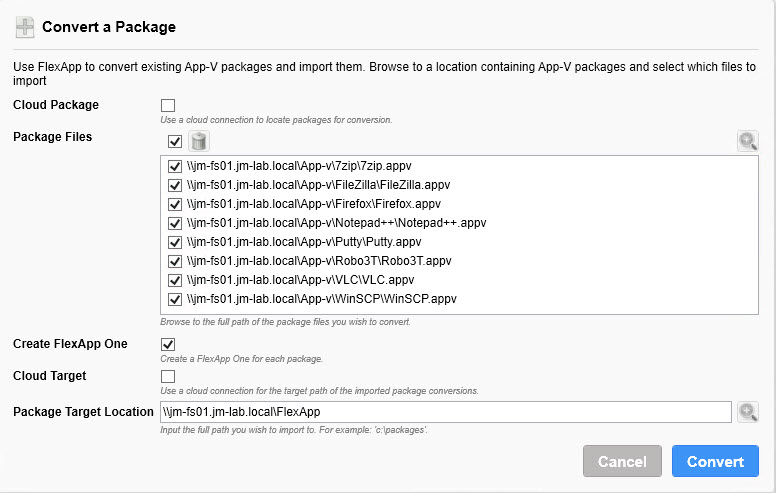
Task: Enable the Cloud Target checkbox
Action: click(168, 376)
